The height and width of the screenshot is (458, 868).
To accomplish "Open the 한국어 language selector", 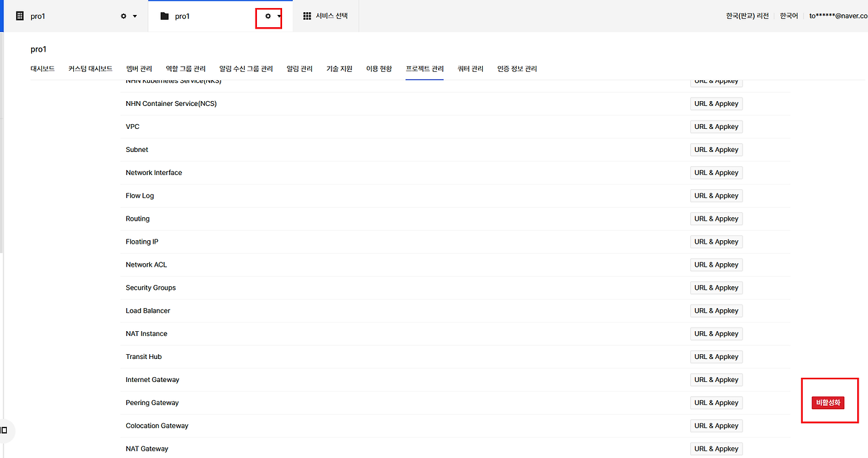I will click(x=789, y=16).
